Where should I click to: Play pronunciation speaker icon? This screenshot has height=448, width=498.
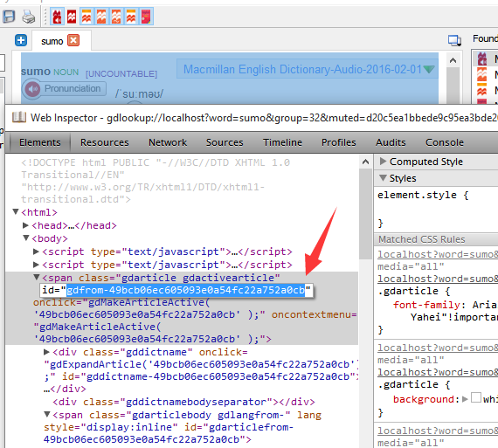[32, 89]
